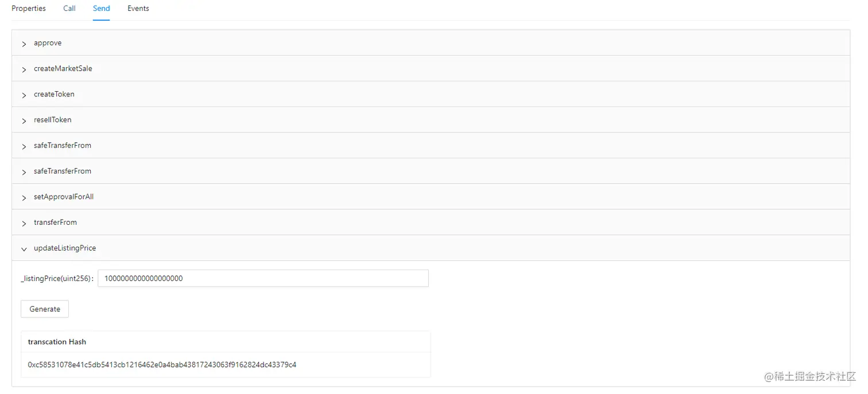Click the Generate button
868x394 pixels.
(x=45, y=309)
